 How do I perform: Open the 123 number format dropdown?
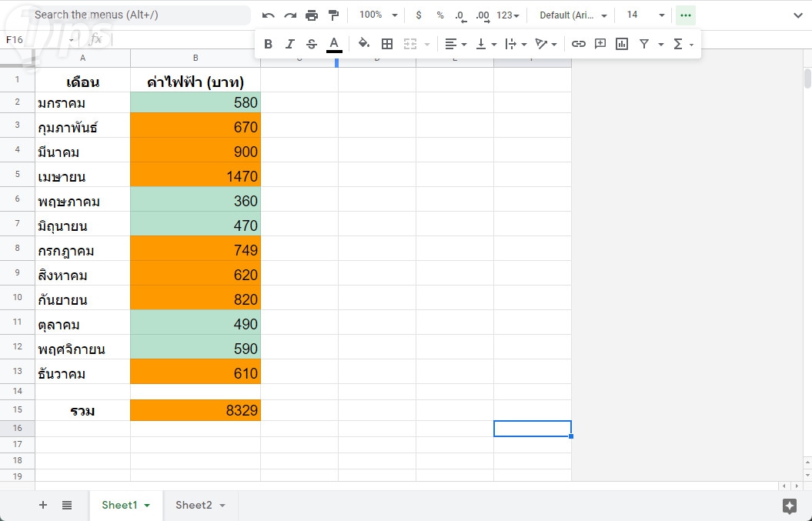[507, 15]
